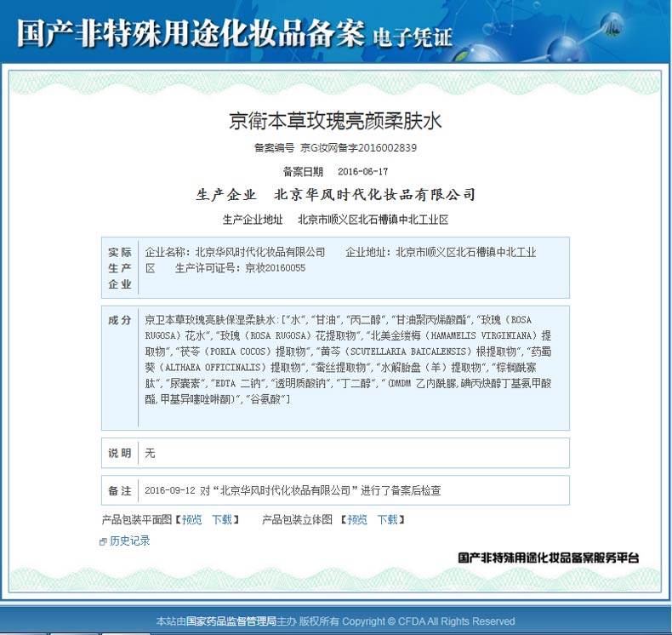Open preview of 产品包装立体图
The height and width of the screenshot is (635, 672).
click(357, 520)
